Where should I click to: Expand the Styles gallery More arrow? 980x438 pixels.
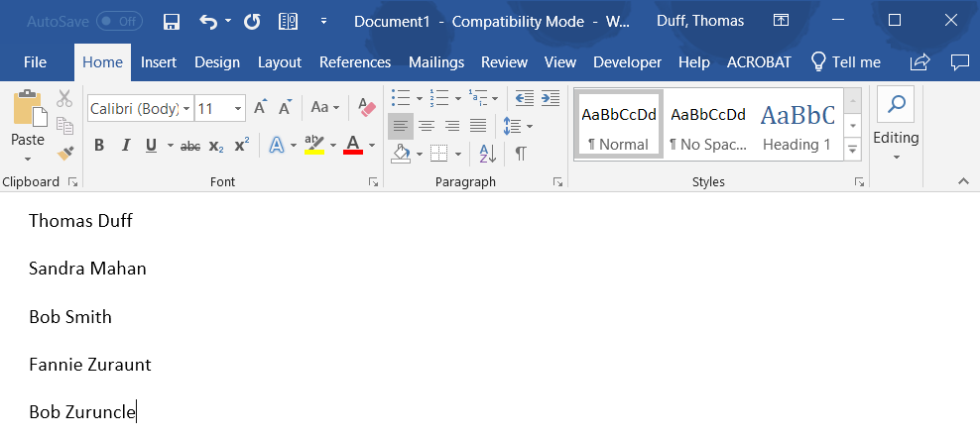852,149
